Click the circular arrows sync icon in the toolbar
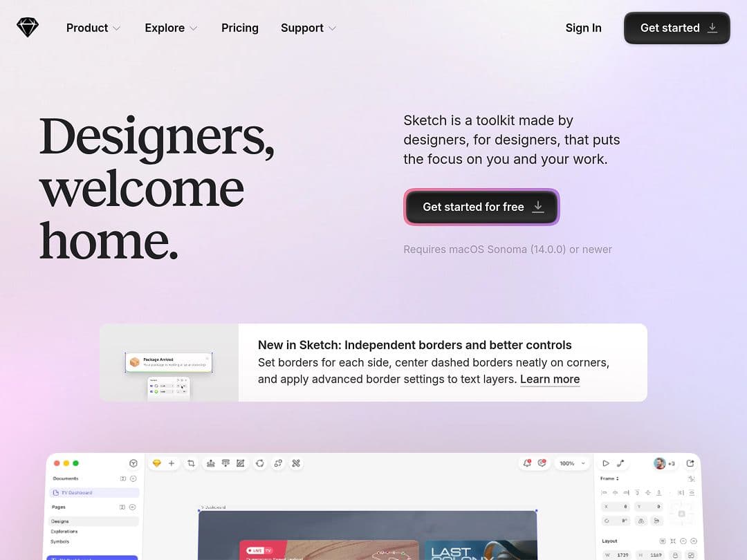The height and width of the screenshot is (560, 747). pyautogui.click(x=259, y=463)
